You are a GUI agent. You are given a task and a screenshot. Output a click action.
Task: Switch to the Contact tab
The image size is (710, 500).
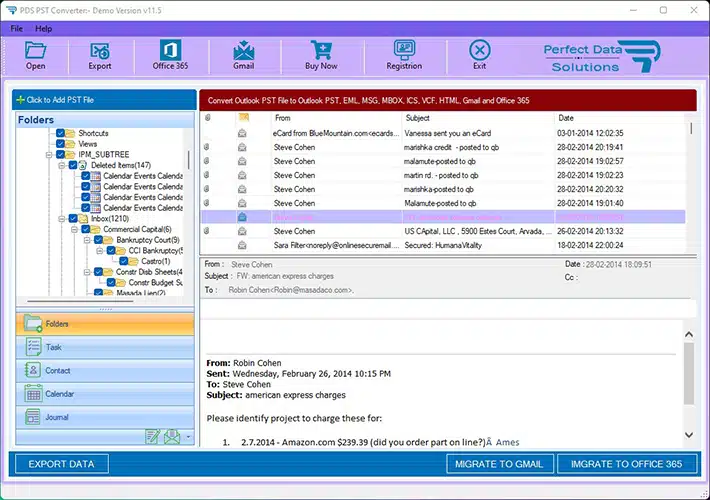pyautogui.click(x=105, y=370)
